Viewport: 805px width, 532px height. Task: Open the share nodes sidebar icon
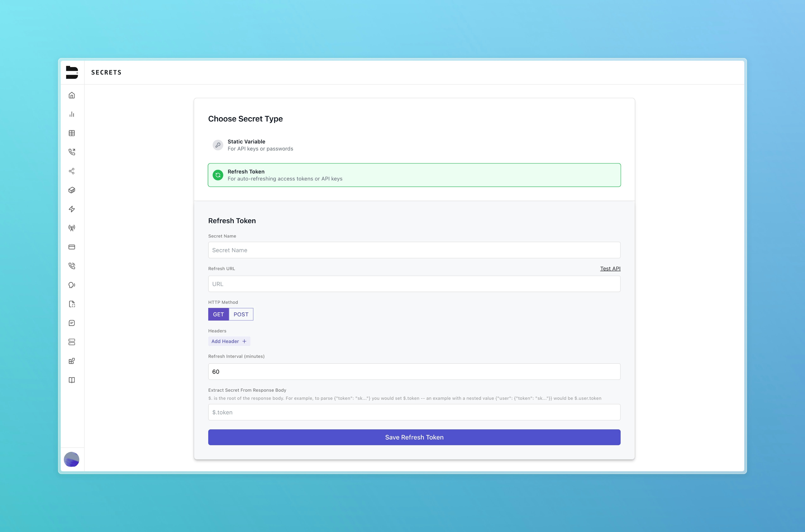coord(72,171)
